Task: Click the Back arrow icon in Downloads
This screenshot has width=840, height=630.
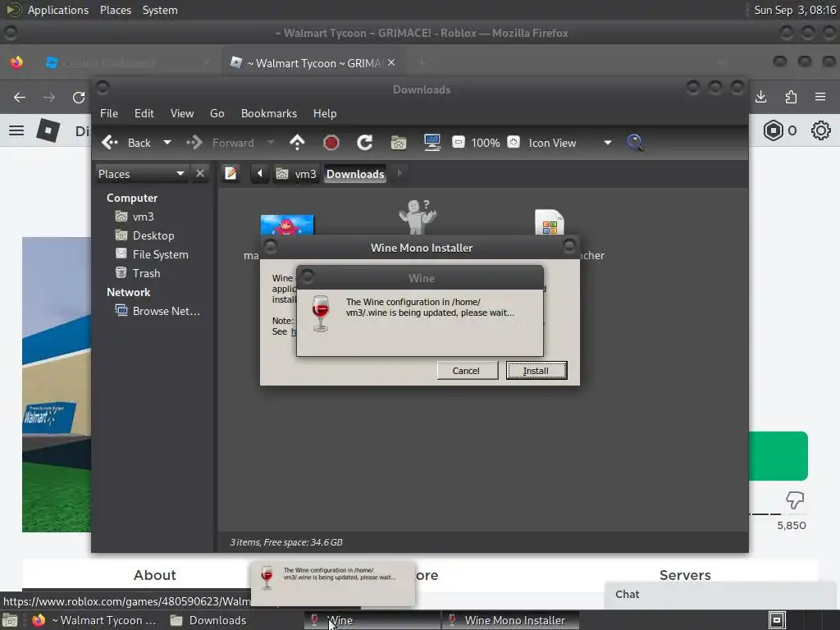Action: click(x=110, y=143)
